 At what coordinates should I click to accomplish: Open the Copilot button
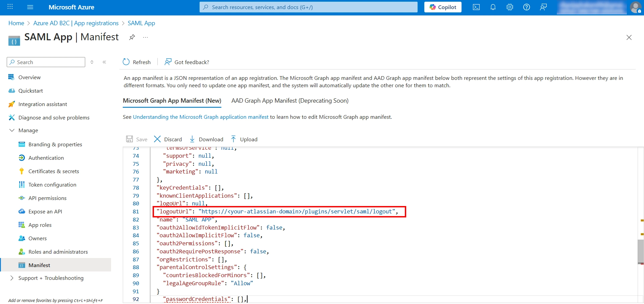tap(442, 7)
